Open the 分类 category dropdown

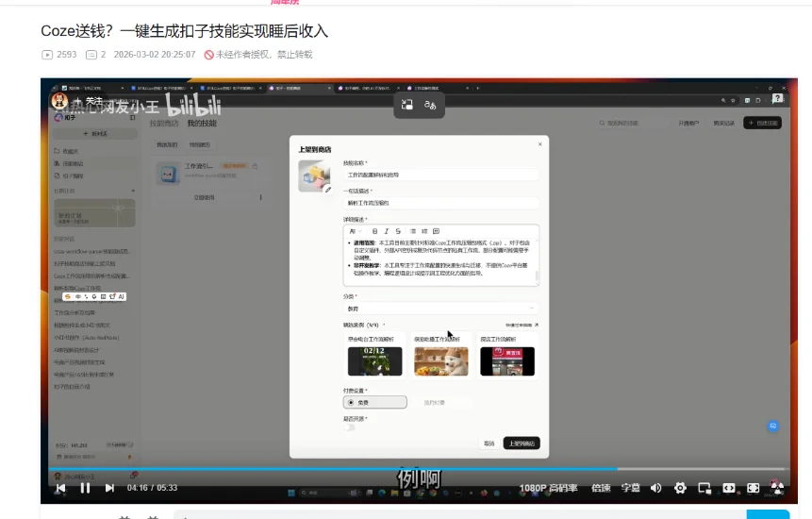click(440, 309)
